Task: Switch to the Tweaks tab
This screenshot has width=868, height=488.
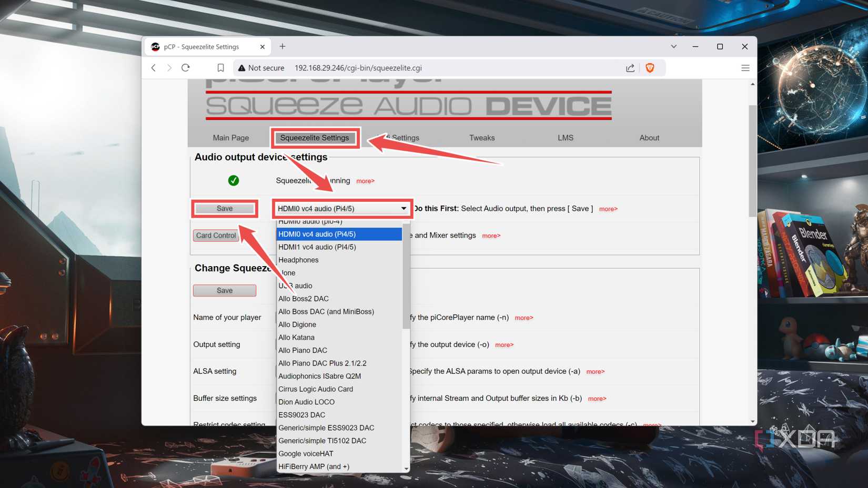Action: [481, 137]
